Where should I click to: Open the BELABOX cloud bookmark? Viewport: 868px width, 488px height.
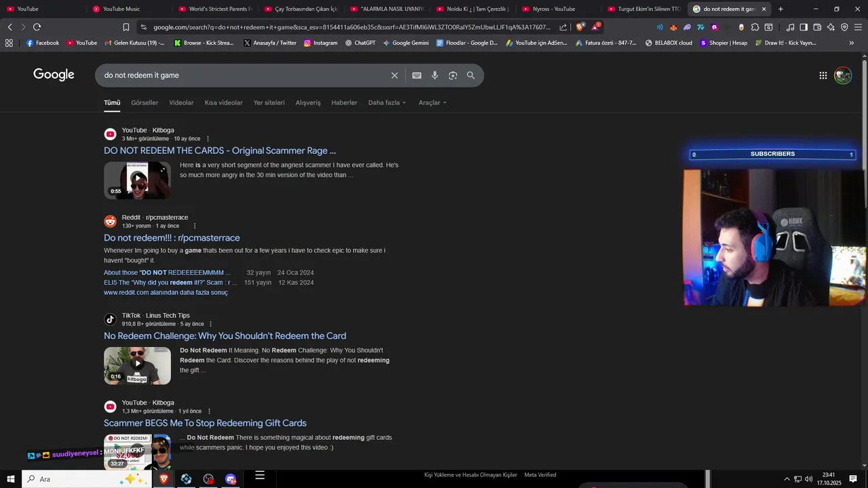click(669, 43)
